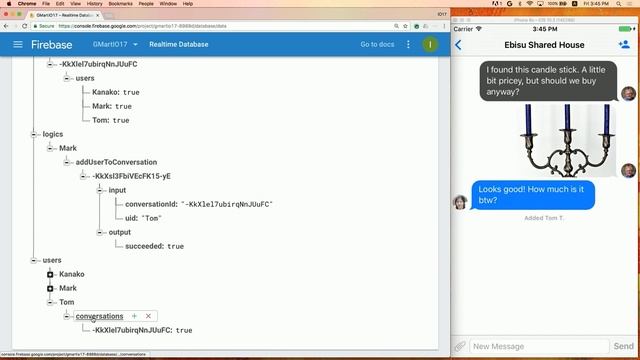Image resolution: width=640 pixels, height=360 pixels.
Task: Click plus icon beside conversations node
Action: (x=134, y=316)
